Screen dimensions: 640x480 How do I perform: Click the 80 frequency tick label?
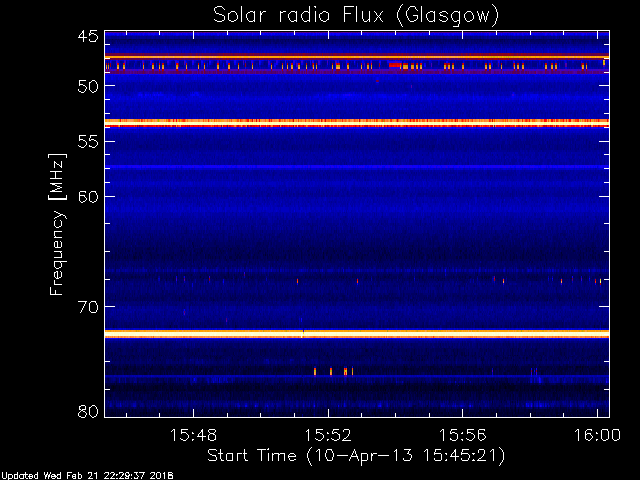coord(88,411)
